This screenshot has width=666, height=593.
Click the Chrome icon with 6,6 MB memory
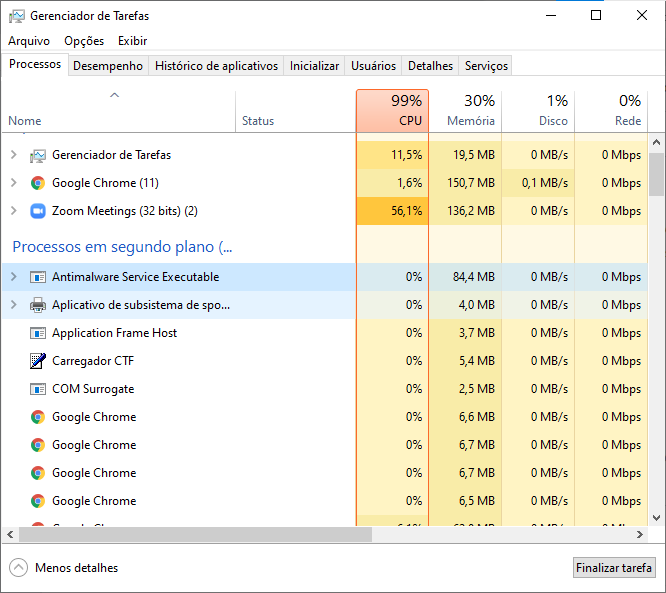point(38,417)
